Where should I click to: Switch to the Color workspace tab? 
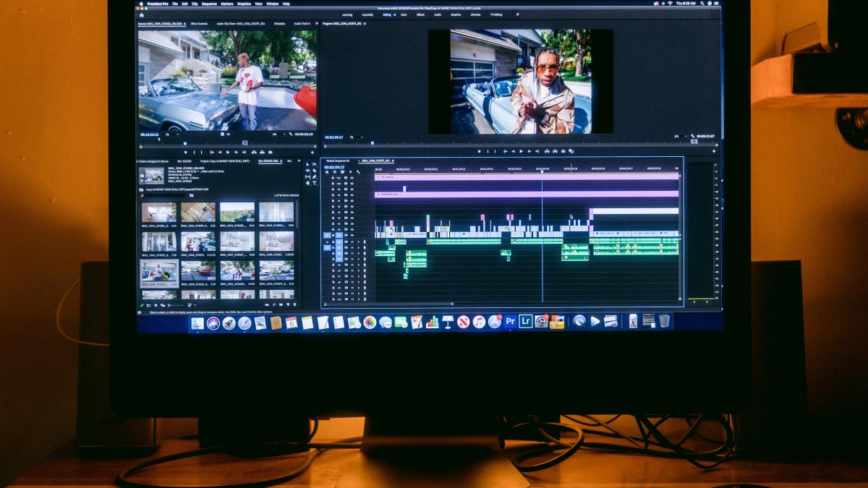coord(404,14)
